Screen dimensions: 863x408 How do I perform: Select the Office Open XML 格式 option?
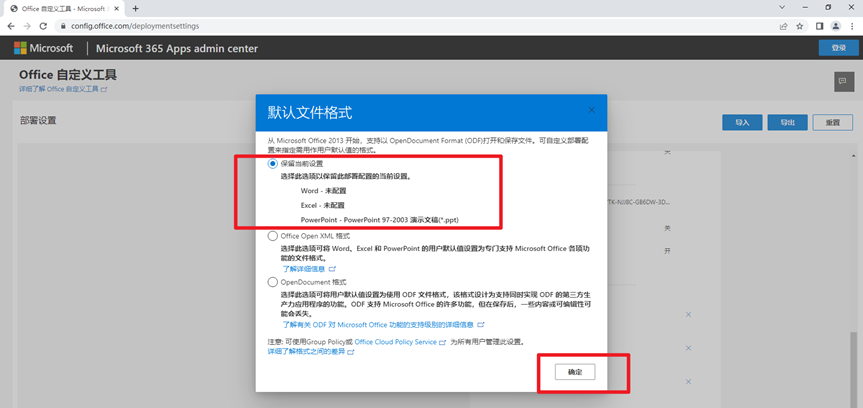pyautogui.click(x=273, y=237)
